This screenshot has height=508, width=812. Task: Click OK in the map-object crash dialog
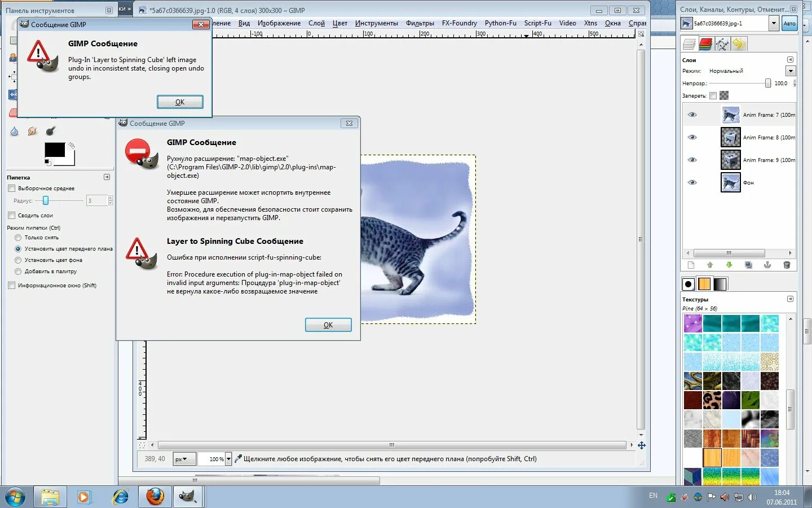[328, 325]
